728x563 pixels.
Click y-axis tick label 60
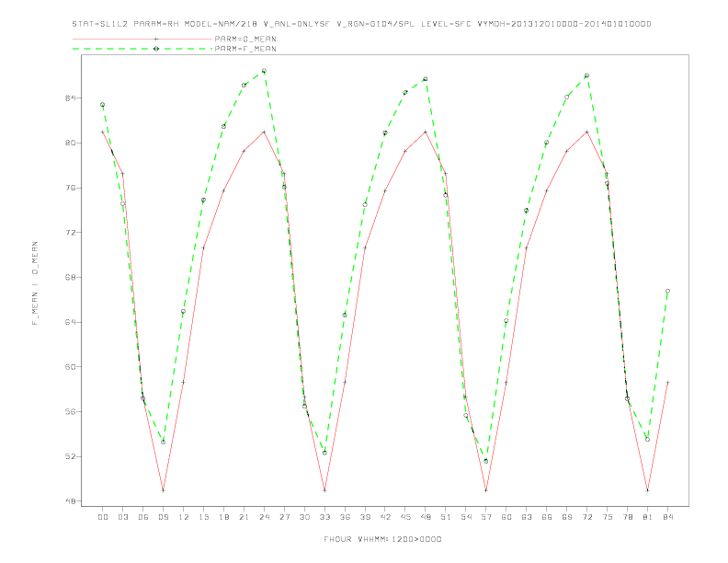[x=71, y=366]
